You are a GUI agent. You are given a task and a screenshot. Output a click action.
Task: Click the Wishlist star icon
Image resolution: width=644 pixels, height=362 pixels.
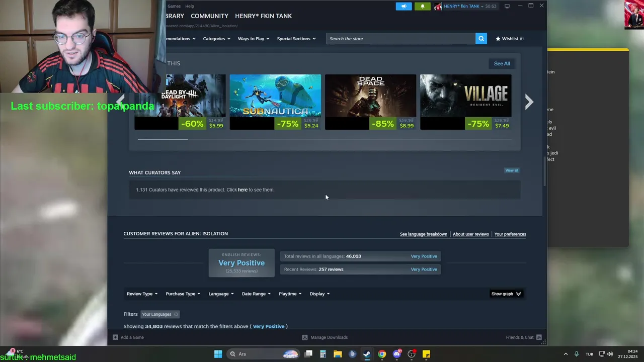(x=498, y=39)
